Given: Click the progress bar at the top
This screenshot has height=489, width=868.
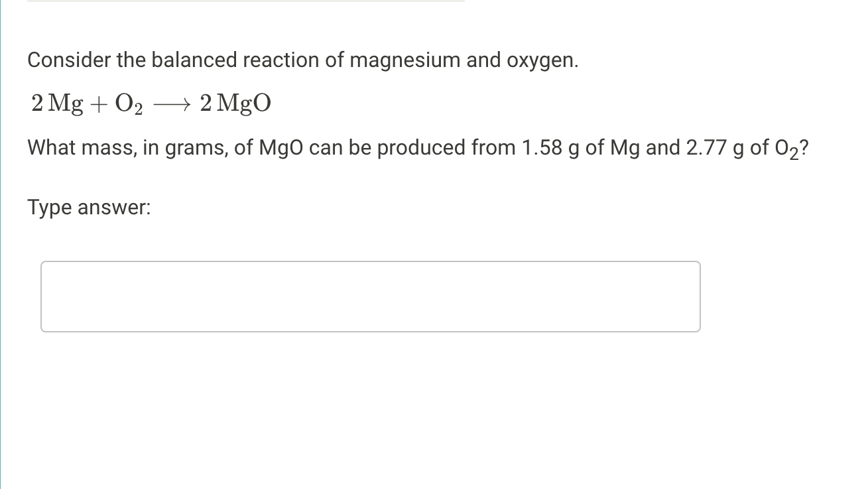Looking at the screenshot, I should point(245,1).
